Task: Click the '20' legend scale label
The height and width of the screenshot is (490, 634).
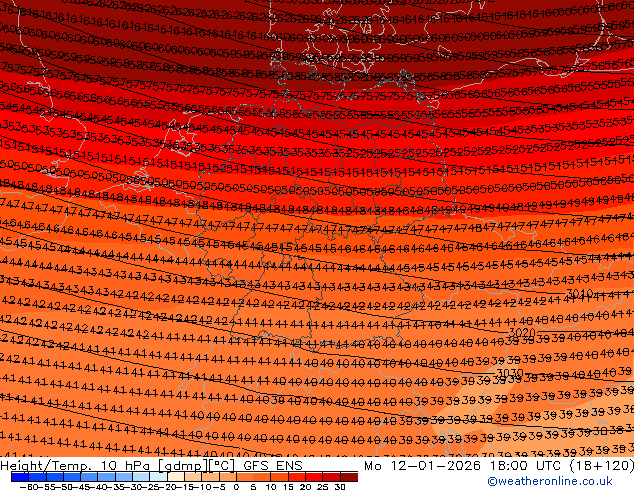Action: [305, 487]
